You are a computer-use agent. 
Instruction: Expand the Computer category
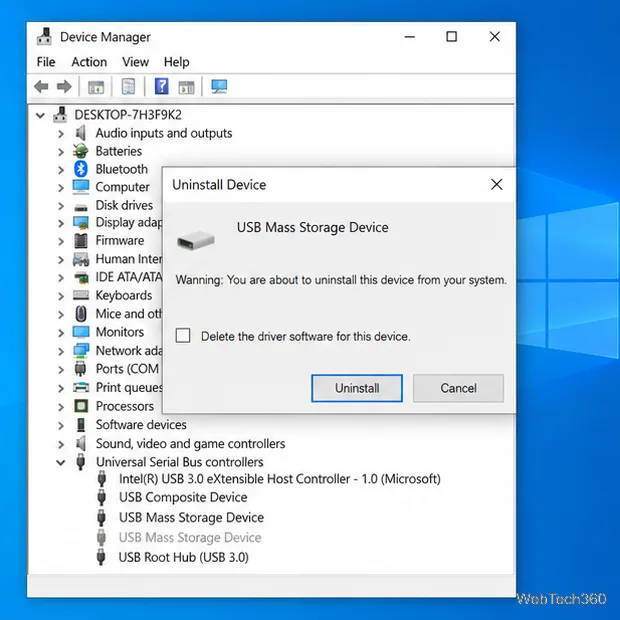(x=61, y=188)
